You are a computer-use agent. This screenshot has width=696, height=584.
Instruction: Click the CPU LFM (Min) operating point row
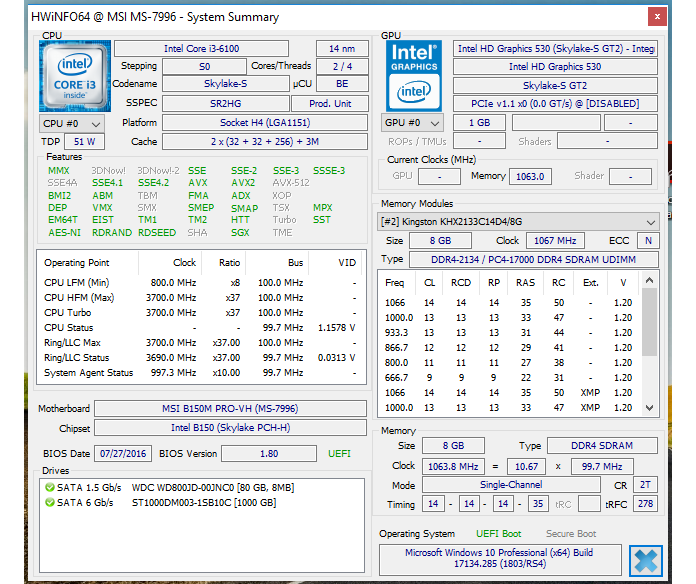click(201, 283)
